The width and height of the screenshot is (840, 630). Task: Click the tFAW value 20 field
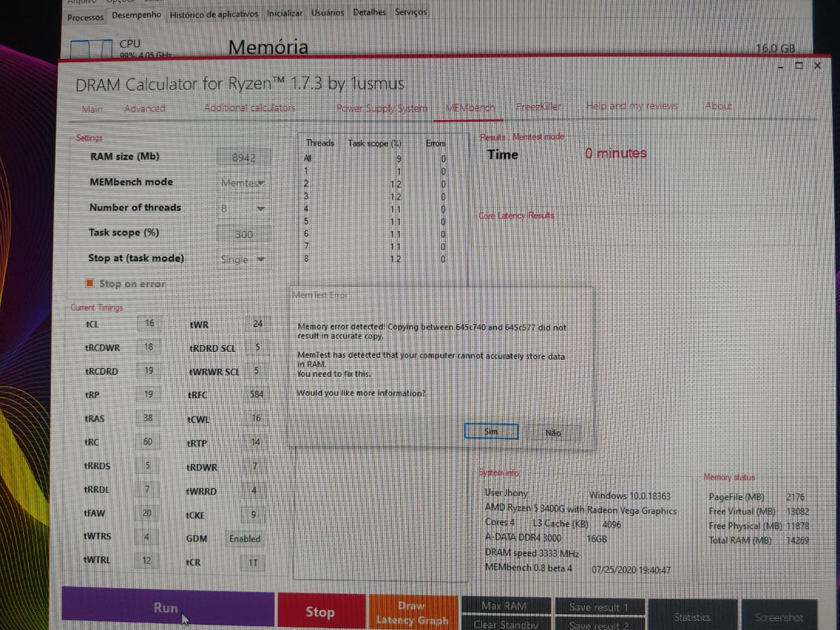pos(147,513)
